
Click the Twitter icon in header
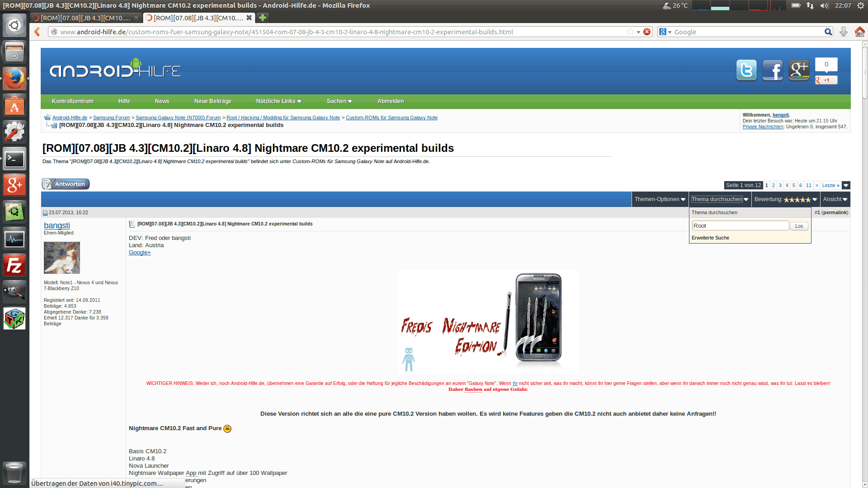(746, 70)
